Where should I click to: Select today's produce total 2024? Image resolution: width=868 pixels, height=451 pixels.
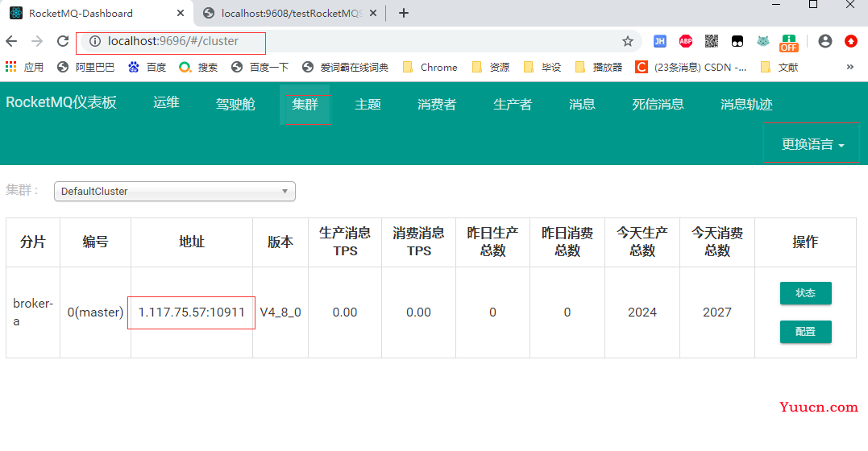[x=642, y=312]
